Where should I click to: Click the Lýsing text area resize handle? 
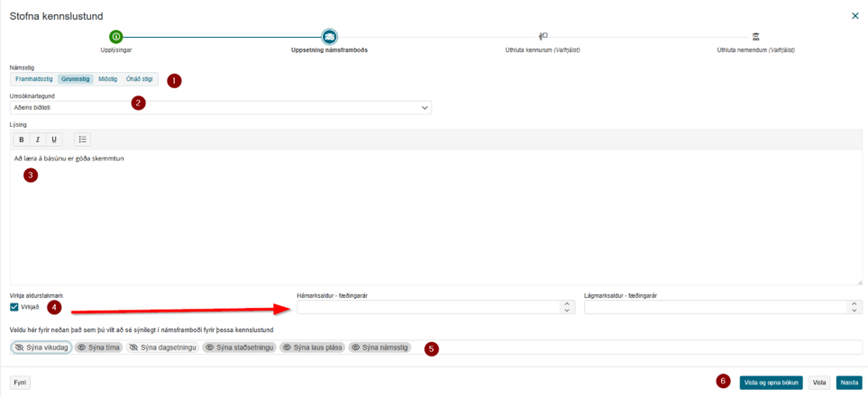(x=859, y=282)
